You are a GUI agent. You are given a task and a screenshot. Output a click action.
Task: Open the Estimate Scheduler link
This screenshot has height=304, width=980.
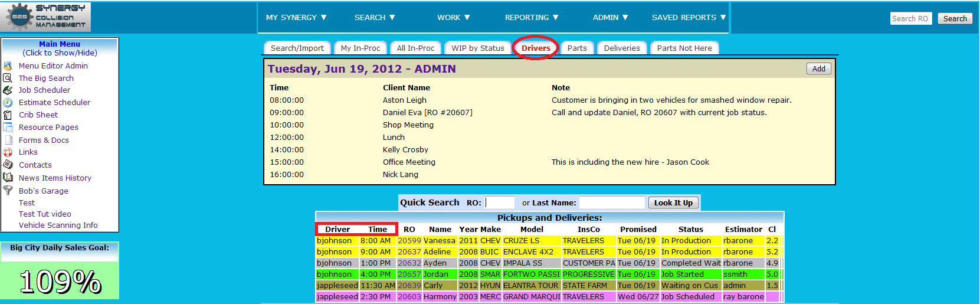pos(54,103)
